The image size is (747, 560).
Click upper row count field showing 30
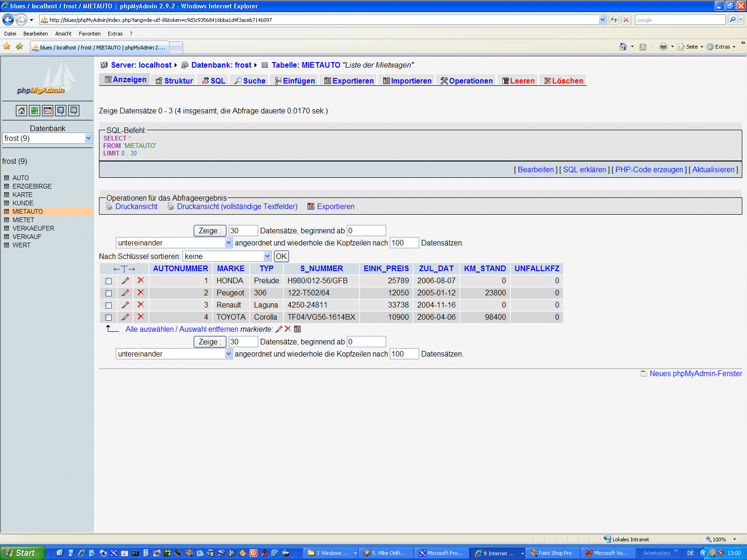click(x=243, y=231)
